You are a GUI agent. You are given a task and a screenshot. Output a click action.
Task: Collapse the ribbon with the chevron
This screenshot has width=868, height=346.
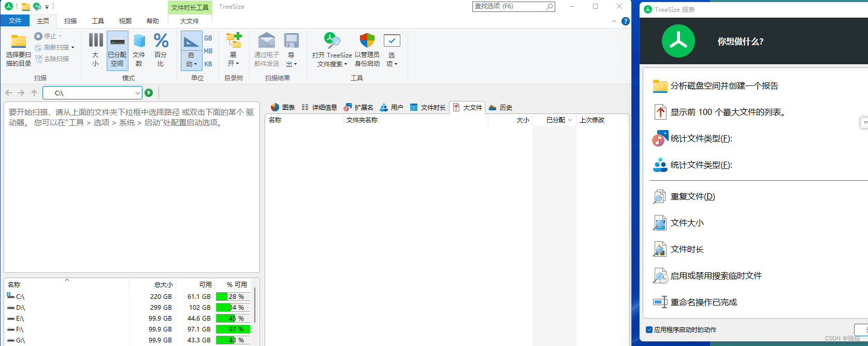614,21
